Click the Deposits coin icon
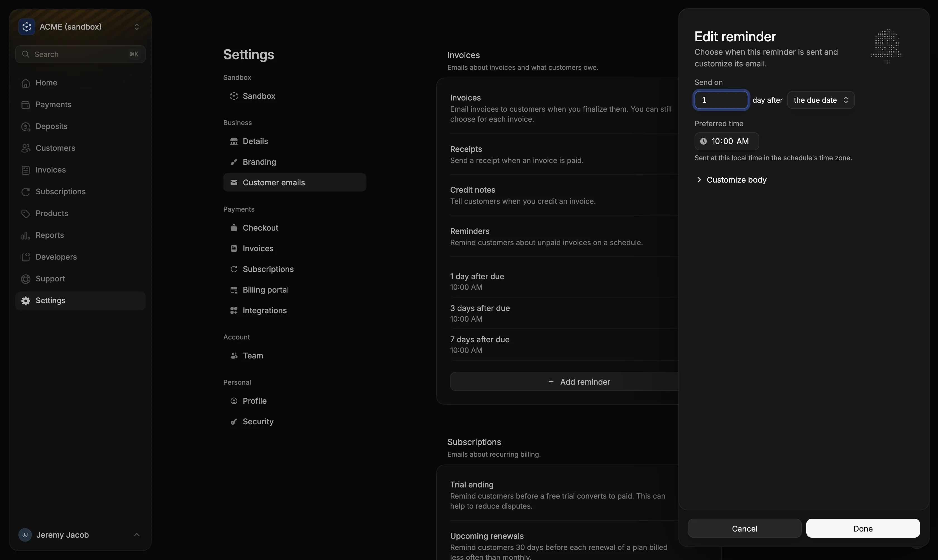 click(x=25, y=127)
